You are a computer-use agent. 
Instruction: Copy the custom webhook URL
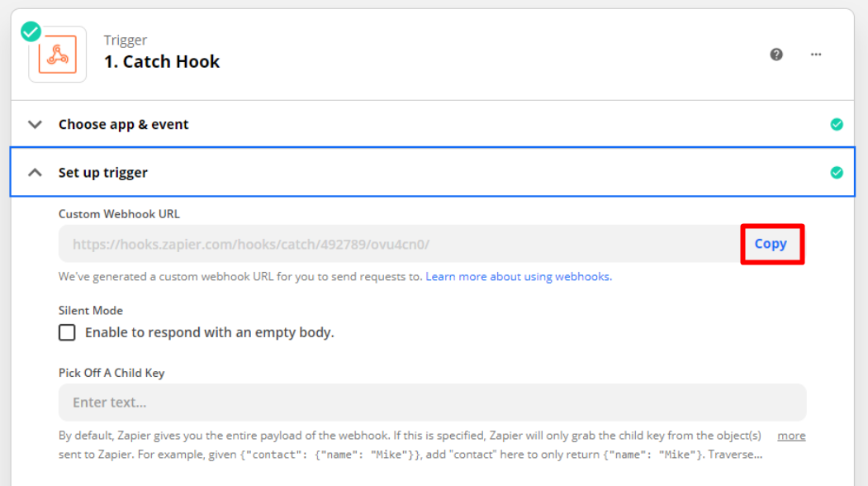(x=771, y=244)
